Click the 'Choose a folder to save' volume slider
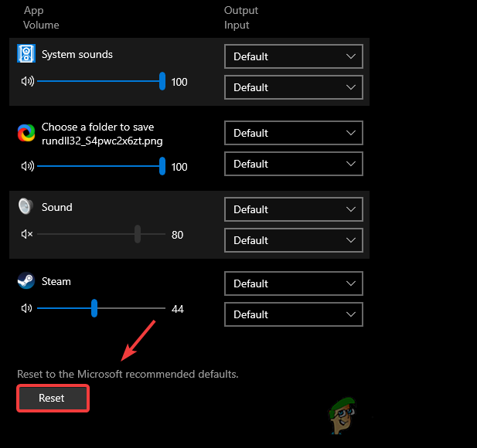 101,166
